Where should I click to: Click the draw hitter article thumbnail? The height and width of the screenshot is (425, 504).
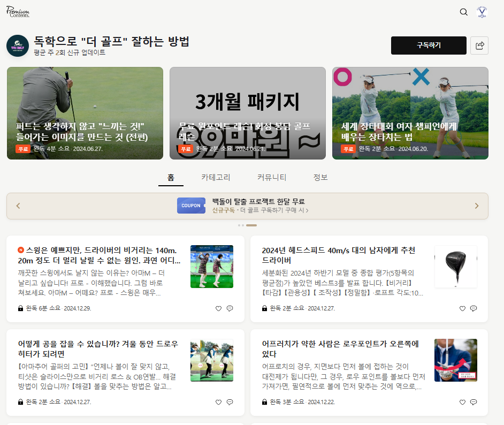pos(212,360)
